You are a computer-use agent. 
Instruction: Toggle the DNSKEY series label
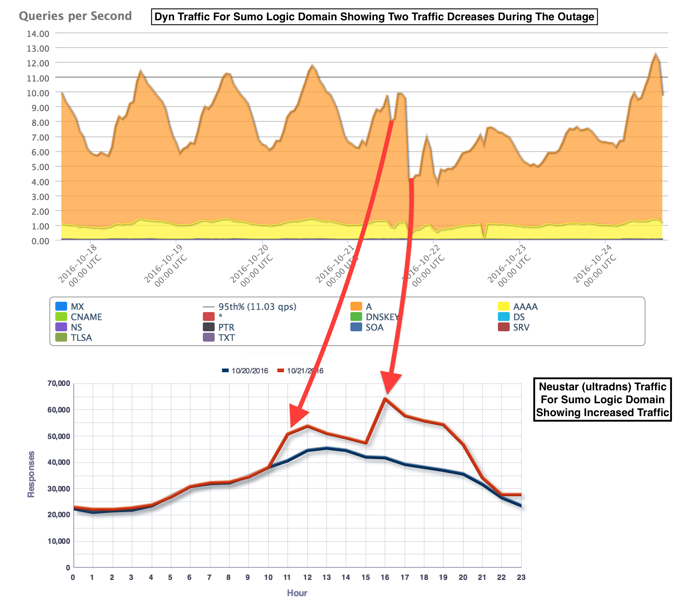(x=382, y=317)
